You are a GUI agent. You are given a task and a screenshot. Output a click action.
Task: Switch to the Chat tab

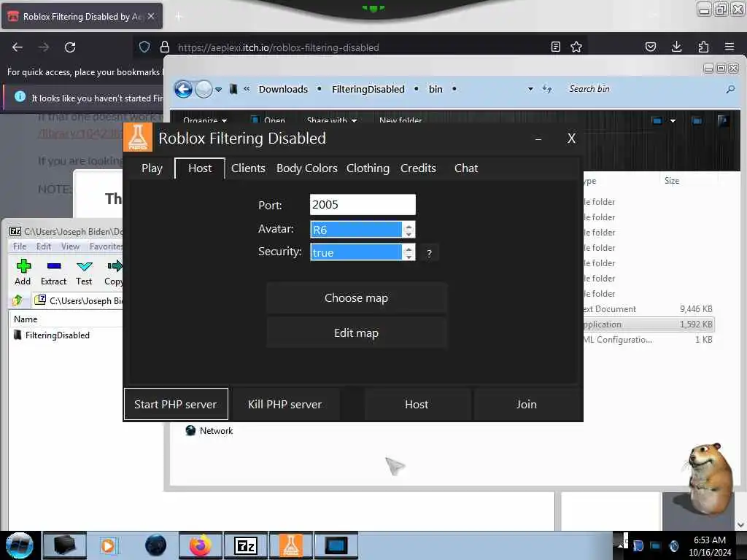click(x=466, y=168)
